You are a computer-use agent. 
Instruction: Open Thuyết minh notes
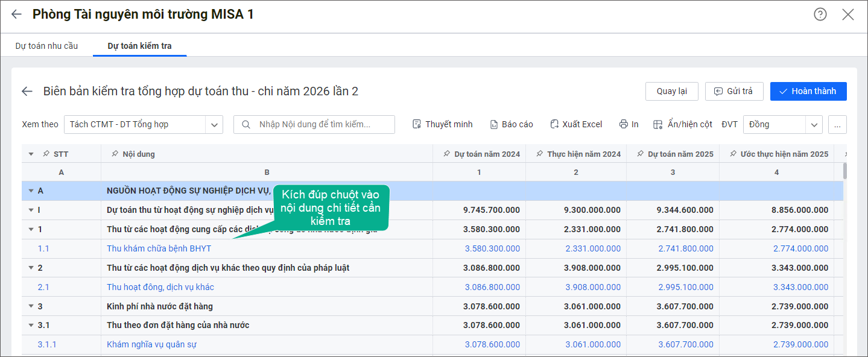click(442, 124)
